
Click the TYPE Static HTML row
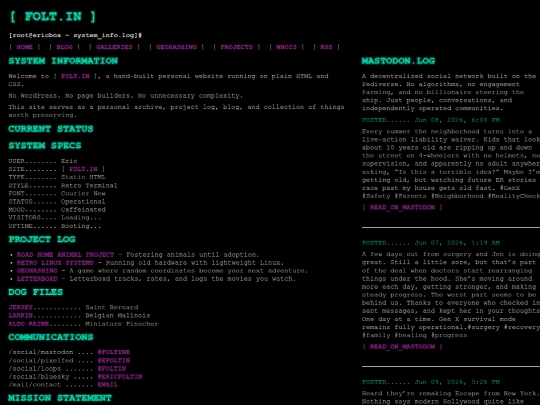tap(57, 177)
